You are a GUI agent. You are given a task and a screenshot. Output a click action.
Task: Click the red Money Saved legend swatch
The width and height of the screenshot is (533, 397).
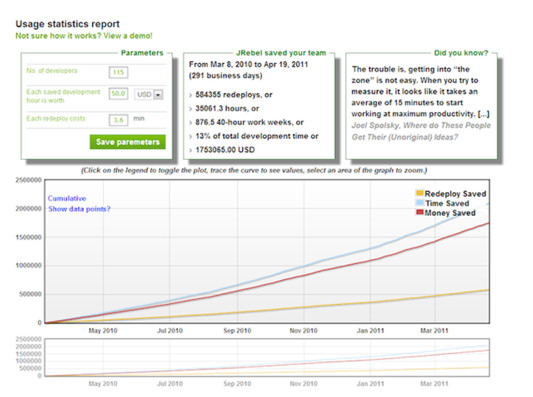tap(420, 212)
